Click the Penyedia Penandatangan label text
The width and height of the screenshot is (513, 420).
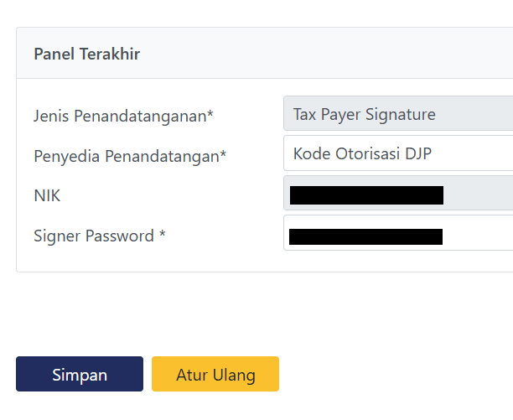[x=126, y=156]
